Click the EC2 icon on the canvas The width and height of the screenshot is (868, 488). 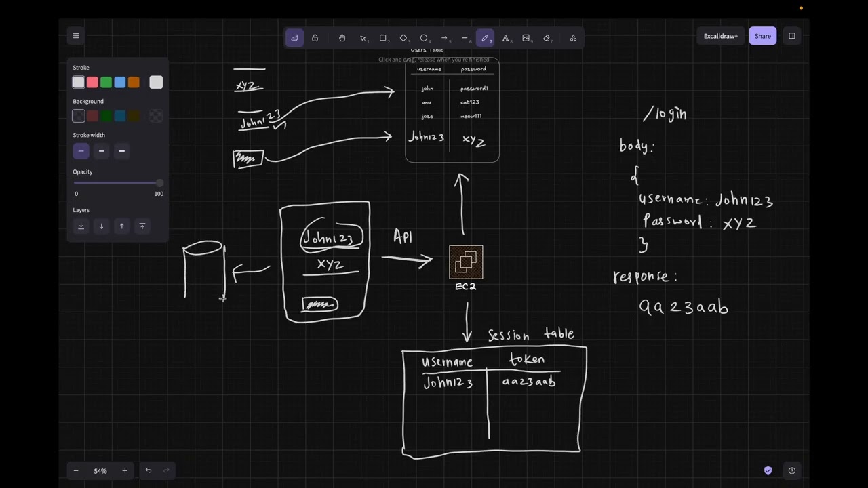(x=466, y=262)
